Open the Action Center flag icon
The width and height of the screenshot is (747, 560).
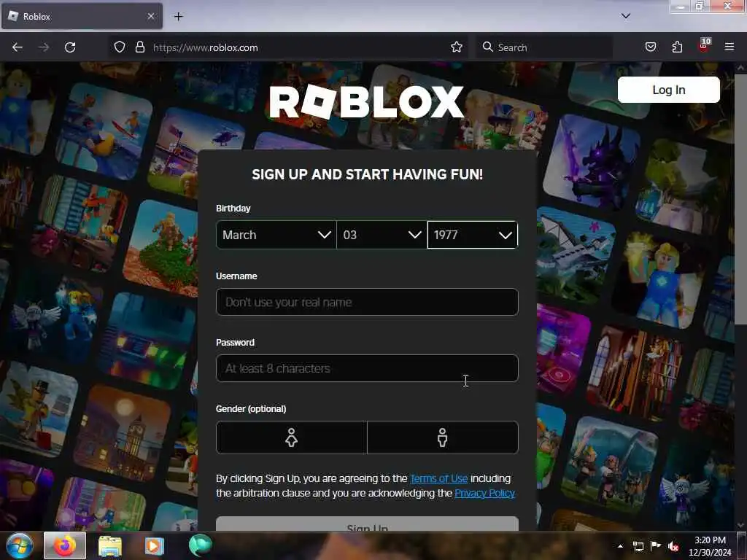[x=656, y=545]
